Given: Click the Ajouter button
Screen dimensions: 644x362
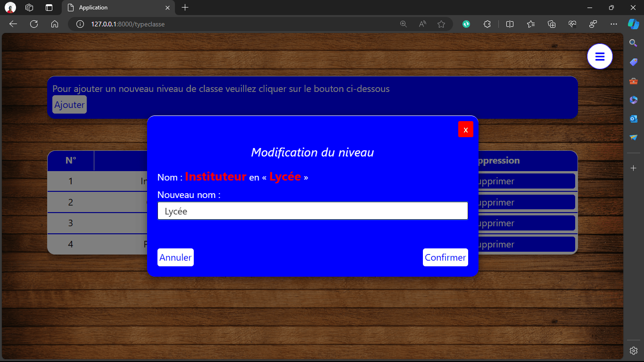Looking at the screenshot, I should click(x=69, y=105).
